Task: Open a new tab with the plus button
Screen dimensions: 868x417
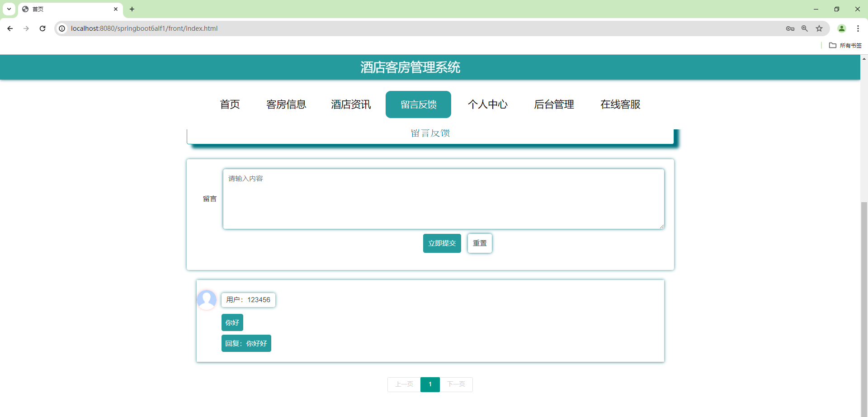Action: coord(132,9)
